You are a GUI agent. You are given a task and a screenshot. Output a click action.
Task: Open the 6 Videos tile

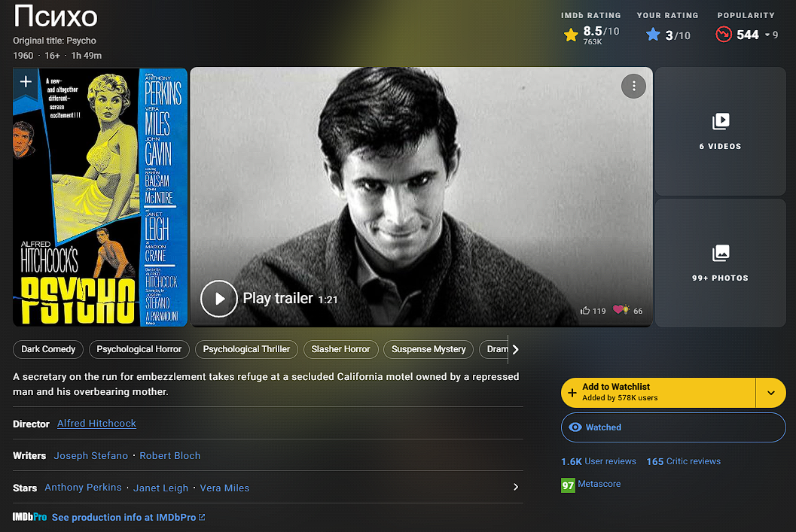[x=721, y=132]
